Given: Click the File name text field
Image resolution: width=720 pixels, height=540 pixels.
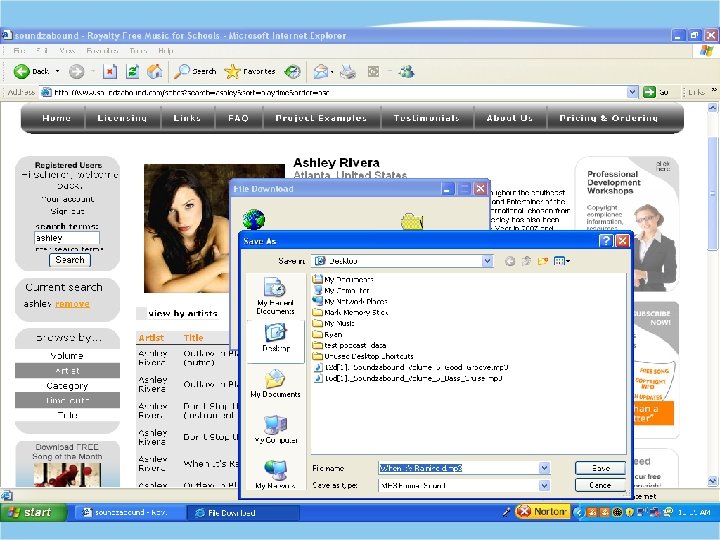Looking at the screenshot, I should [x=458, y=468].
